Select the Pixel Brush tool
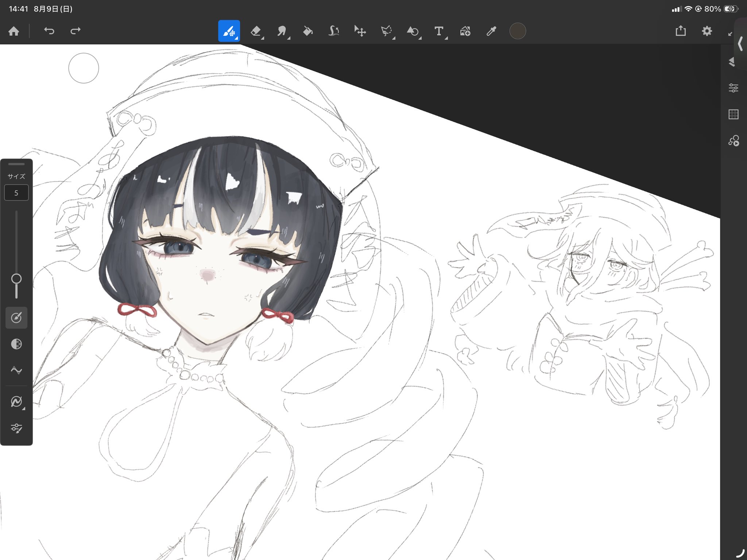Image resolution: width=747 pixels, height=560 pixels. (229, 31)
